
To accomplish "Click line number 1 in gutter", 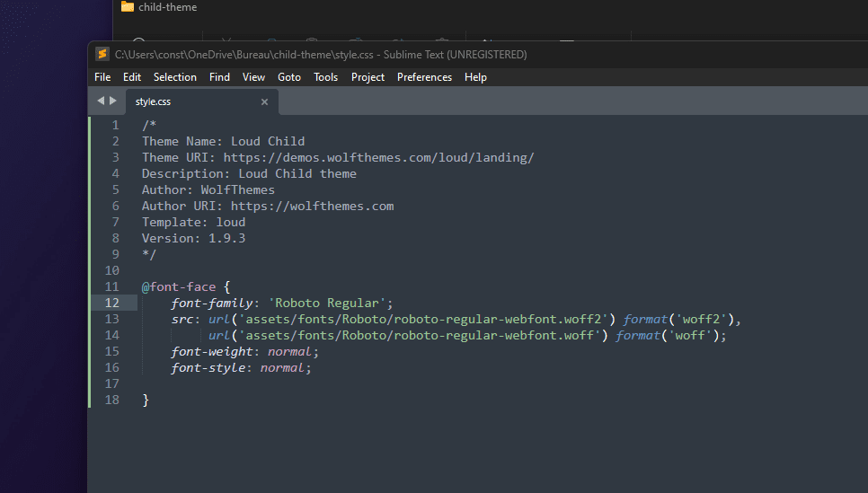I will tap(115, 125).
